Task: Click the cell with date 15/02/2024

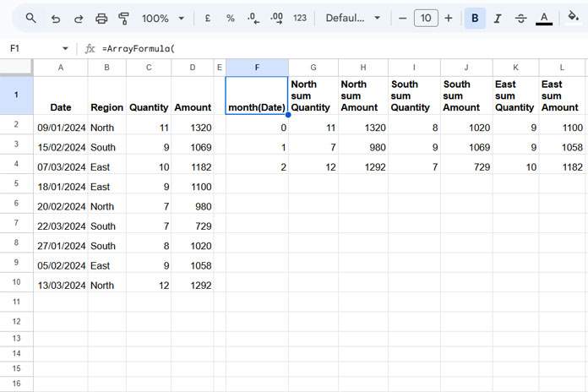Action: tap(61, 144)
